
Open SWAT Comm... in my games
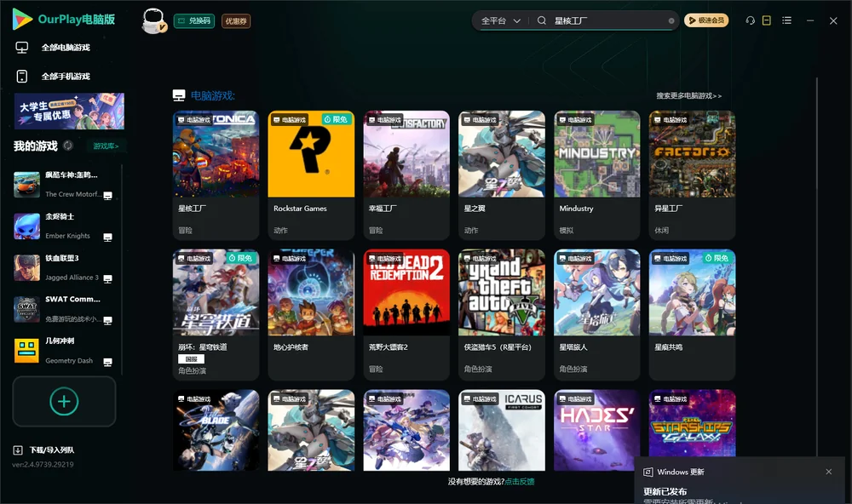pyautogui.click(x=63, y=309)
